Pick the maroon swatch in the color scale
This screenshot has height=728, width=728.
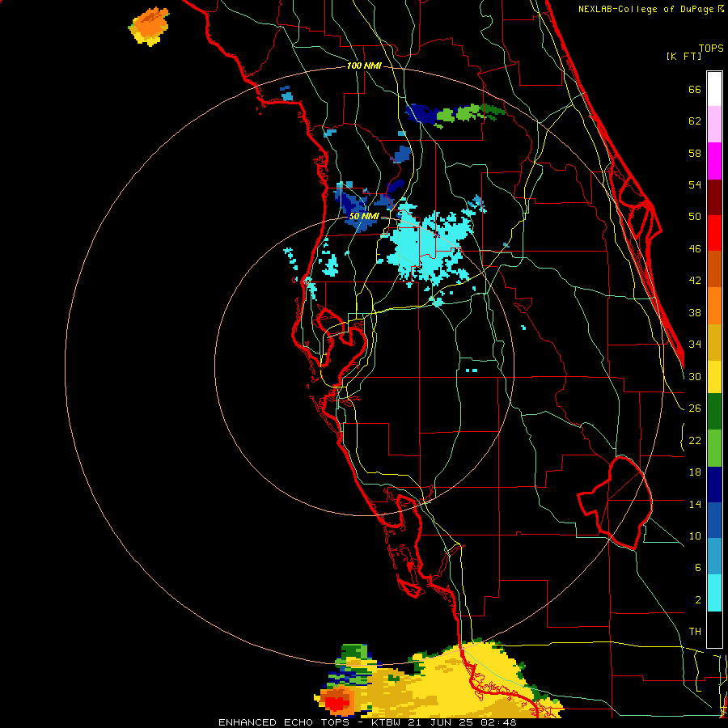click(x=714, y=197)
